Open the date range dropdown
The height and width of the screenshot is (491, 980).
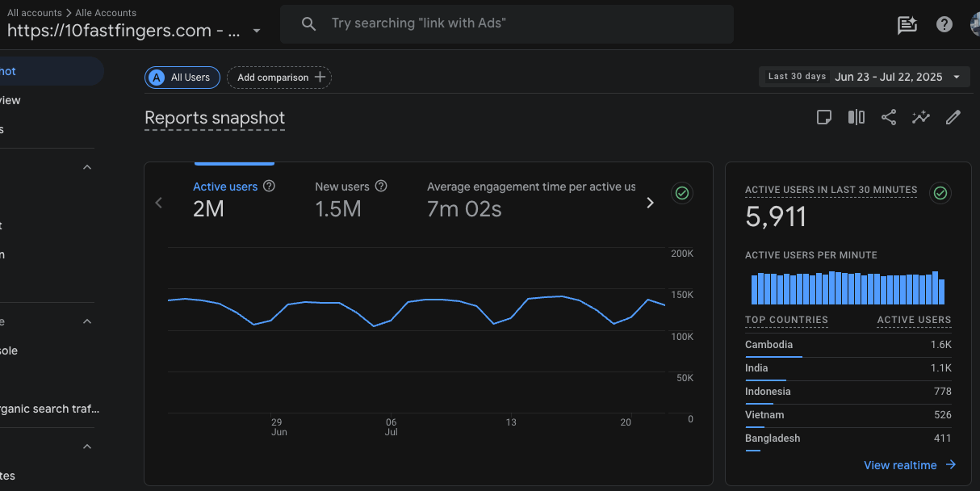tap(864, 77)
